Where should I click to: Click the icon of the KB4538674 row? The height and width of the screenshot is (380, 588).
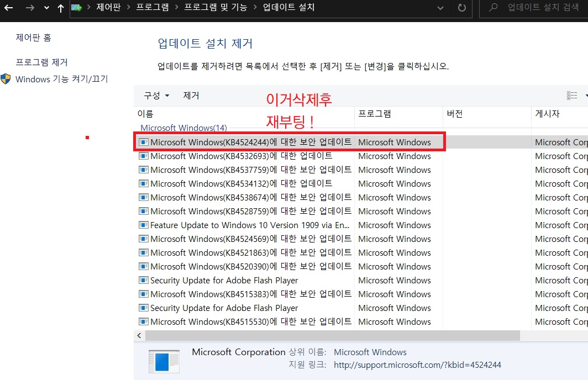tap(144, 198)
